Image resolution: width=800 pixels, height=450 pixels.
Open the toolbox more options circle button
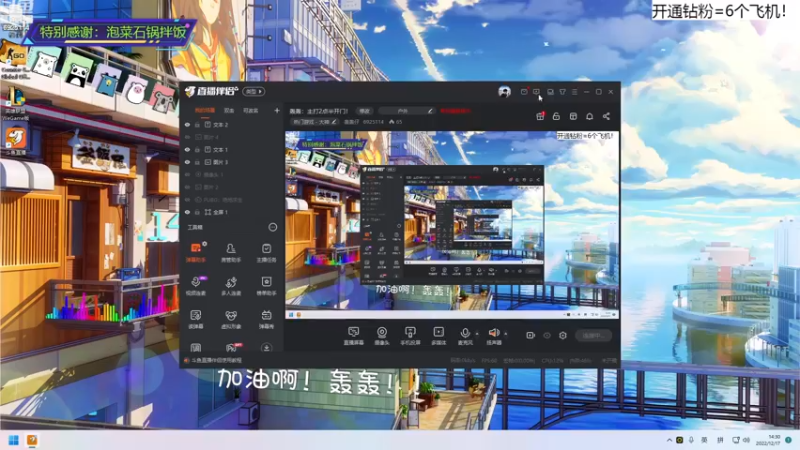[273, 227]
